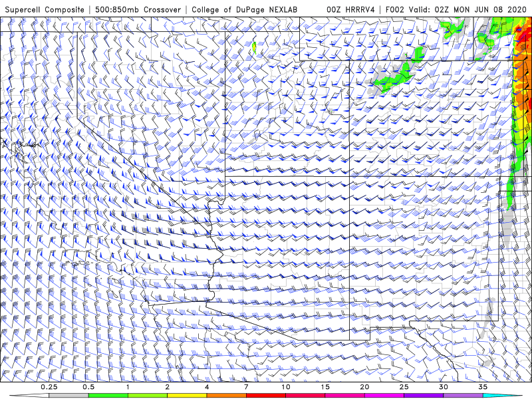The width and height of the screenshot is (532, 399).
Task: Click the legend value "25"
Action: (x=404, y=387)
